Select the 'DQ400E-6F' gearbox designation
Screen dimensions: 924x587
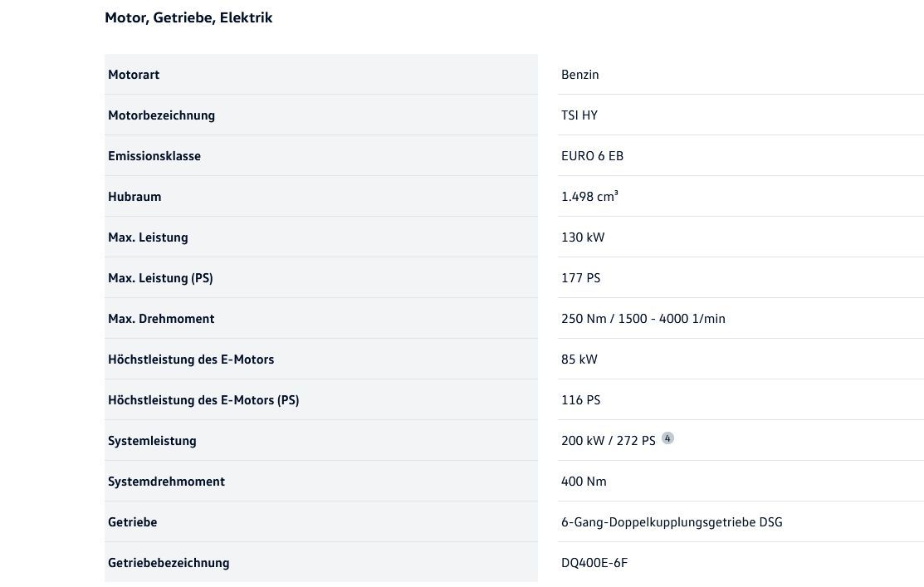pos(594,563)
